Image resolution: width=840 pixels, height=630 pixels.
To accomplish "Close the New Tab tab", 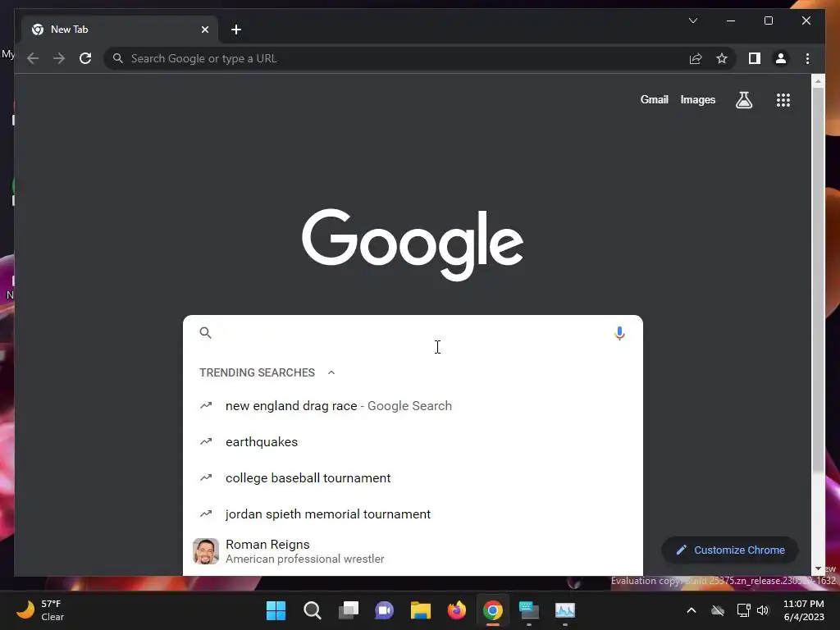I will click(204, 30).
